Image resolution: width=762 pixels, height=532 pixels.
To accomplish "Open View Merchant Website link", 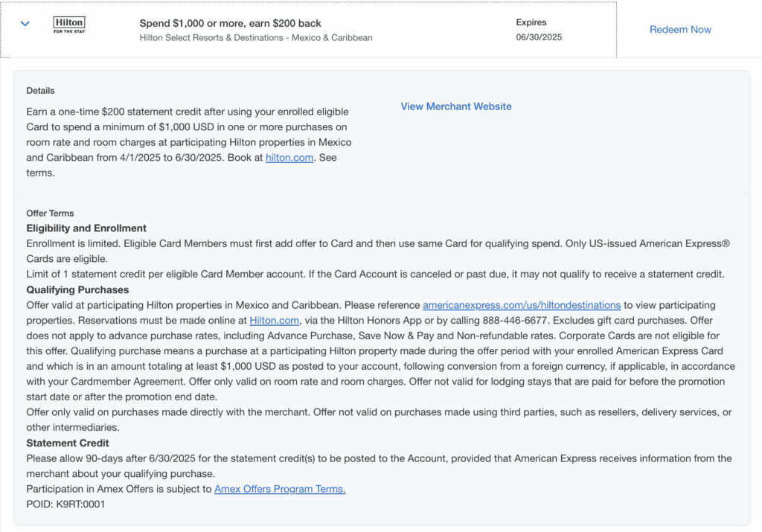I will pyautogui.click(x=456, y=106).
